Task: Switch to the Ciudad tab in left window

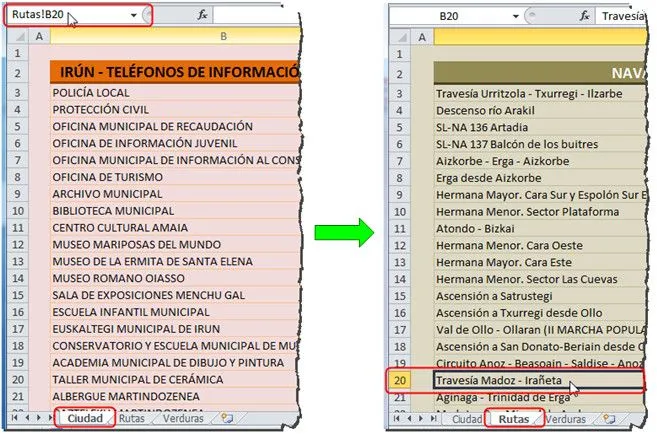Action: tap(85, 418)
